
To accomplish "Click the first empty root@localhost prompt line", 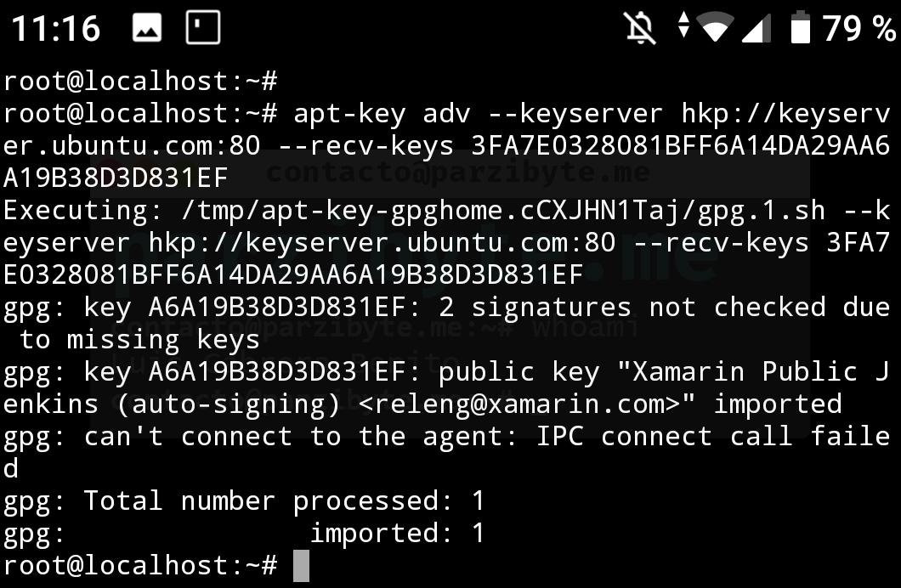I will (x=140, y=81).
